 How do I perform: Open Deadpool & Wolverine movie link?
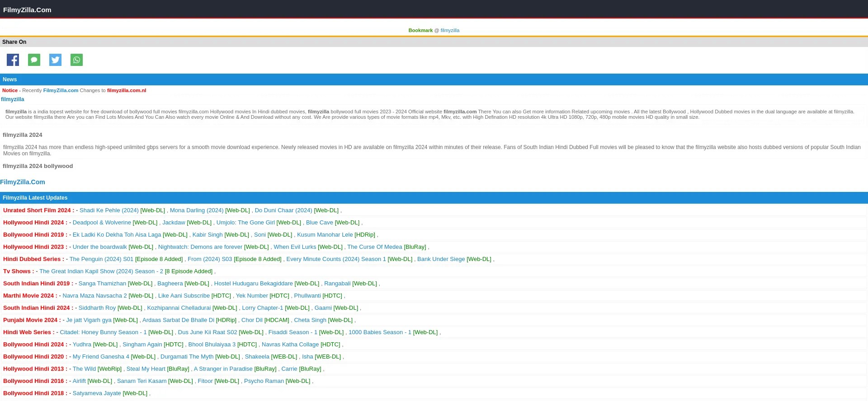coord(102,223)
